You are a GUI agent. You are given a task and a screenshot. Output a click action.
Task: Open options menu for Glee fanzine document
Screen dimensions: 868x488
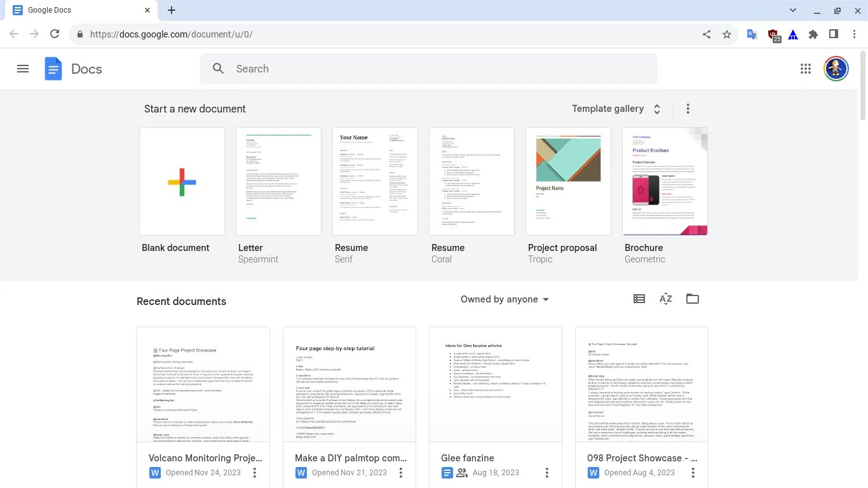click(546, 473)
